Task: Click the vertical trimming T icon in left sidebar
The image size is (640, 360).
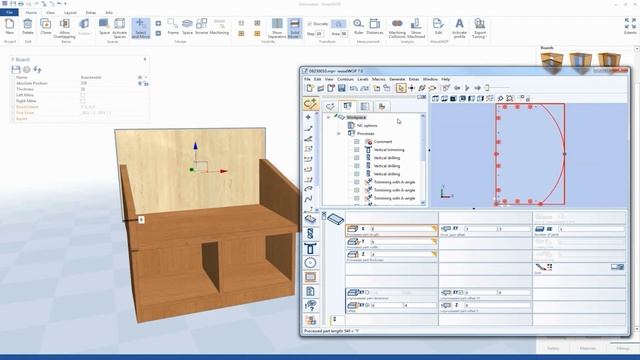Action: point(310,248)
